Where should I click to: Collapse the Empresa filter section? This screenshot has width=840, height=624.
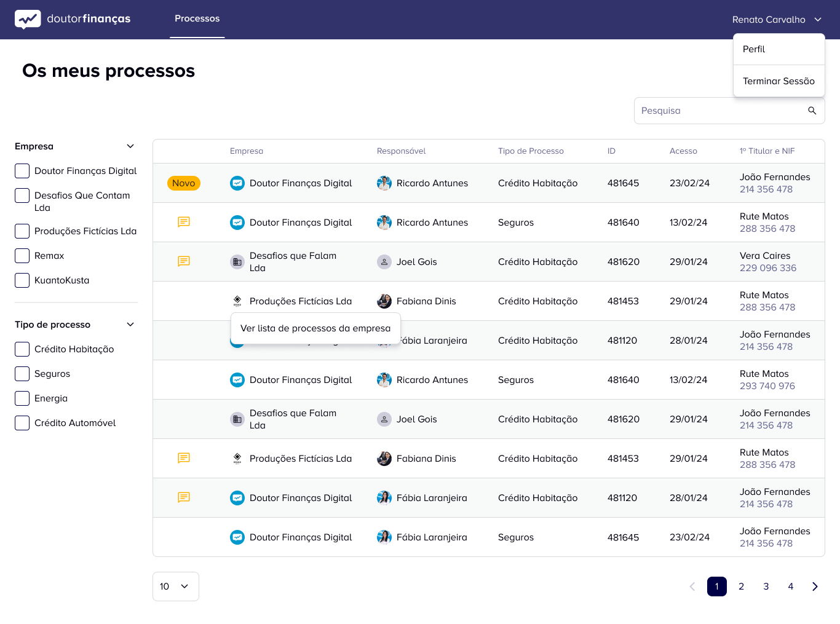point(130,146)
